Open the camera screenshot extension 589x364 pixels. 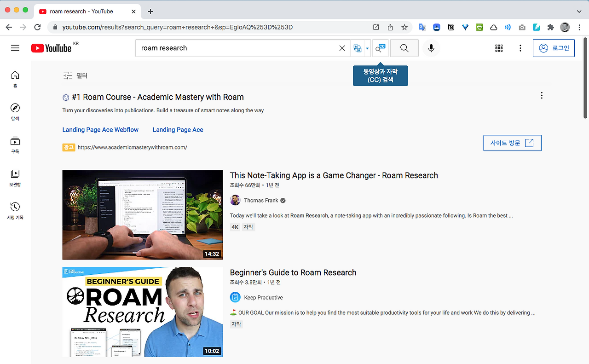[x=522, y=27]
